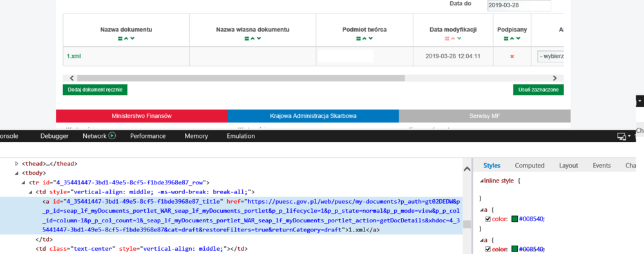Screen dimensions: 644x254
Task: Sort Podpisany column descending arrow
Action: point(518,38)
